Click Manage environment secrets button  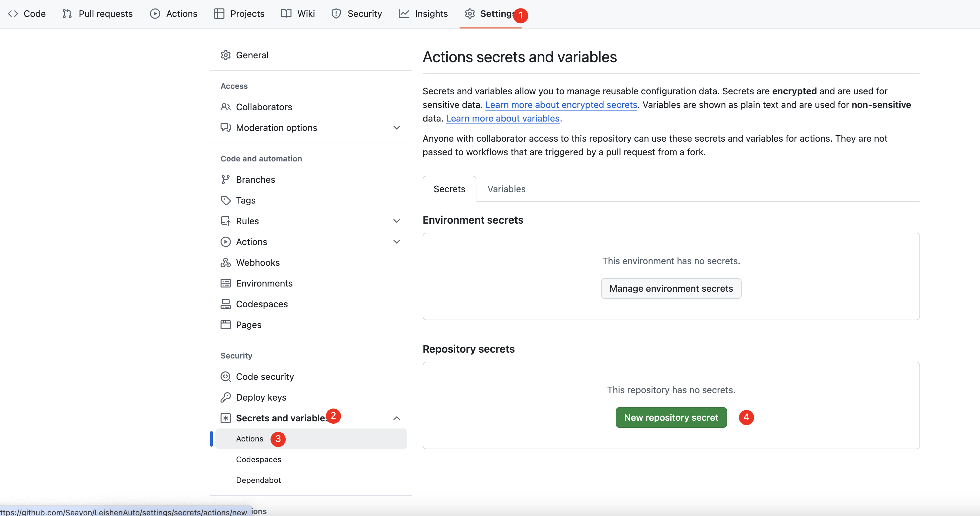[x=671, y=288]
